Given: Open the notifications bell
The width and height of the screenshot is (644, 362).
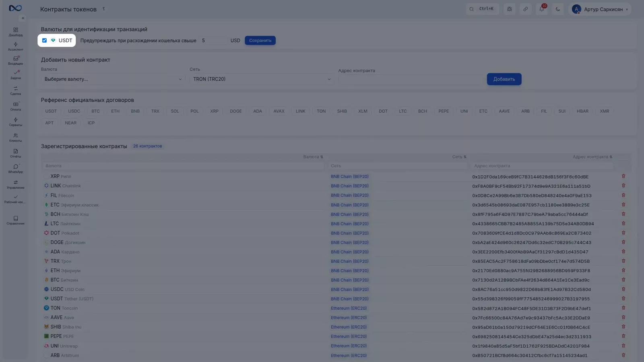Looking at the screenshot, I should point(542,9).
